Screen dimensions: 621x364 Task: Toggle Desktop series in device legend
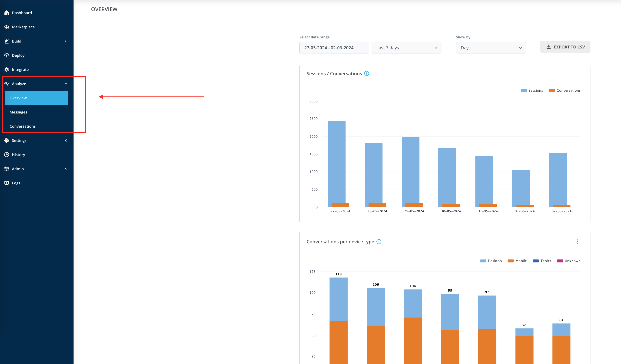point(491,261)
